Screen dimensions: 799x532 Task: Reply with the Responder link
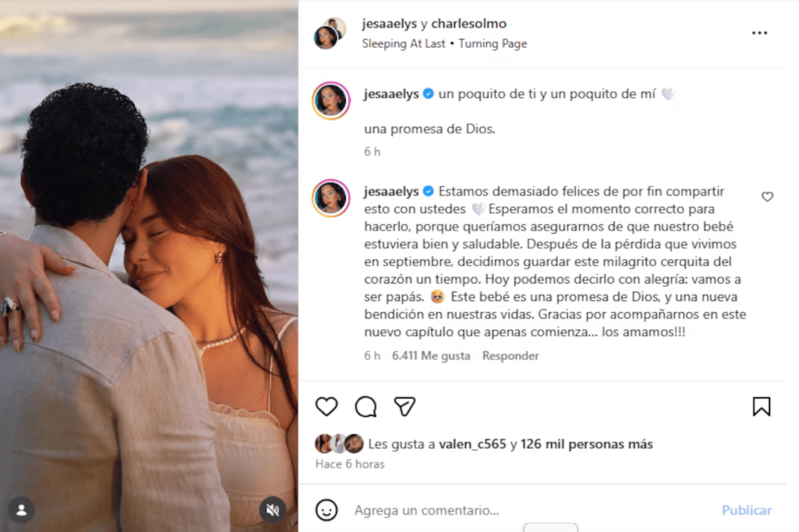click(510, 356)
